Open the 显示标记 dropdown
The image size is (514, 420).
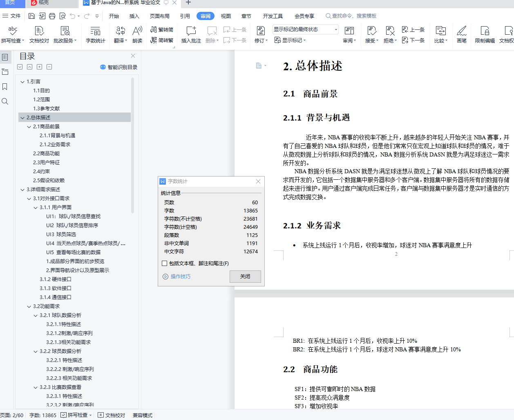[290, 40]
